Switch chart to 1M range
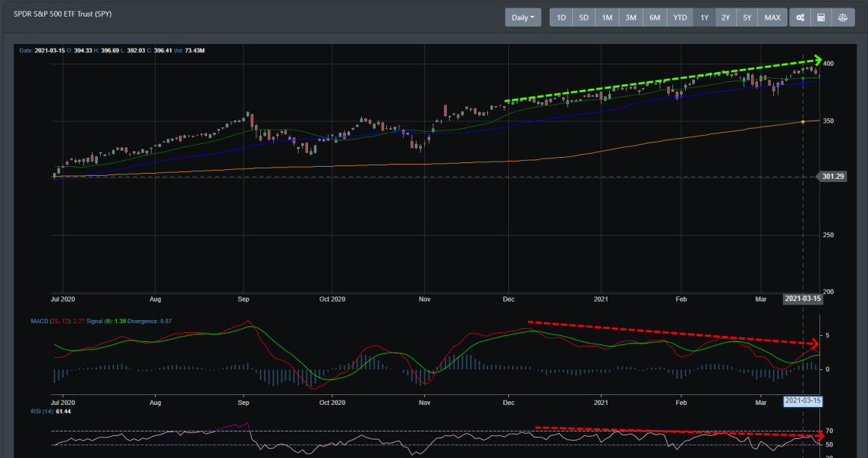The image size is (868, 458). tap(607, 17)
